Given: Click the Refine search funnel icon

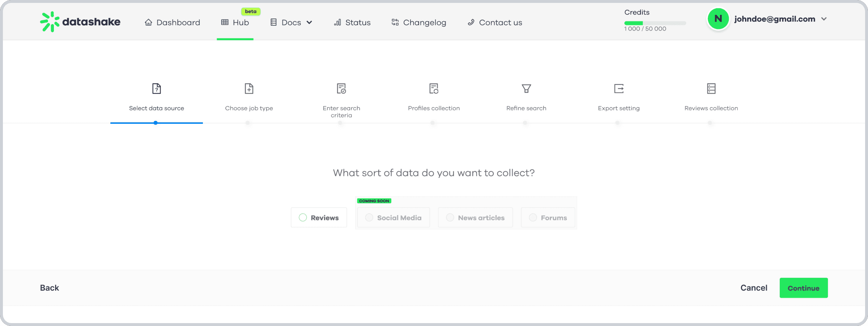Looking at the screenshot, I should pos(526,89).
